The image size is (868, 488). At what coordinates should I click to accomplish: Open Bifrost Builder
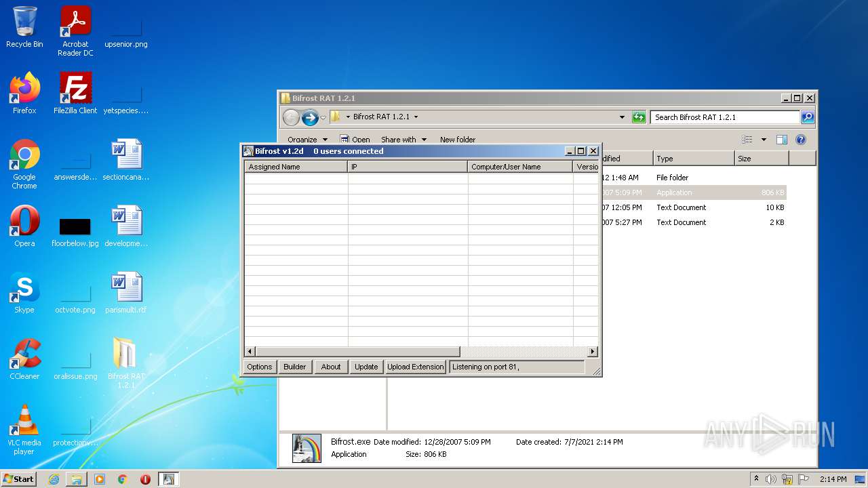294,367
